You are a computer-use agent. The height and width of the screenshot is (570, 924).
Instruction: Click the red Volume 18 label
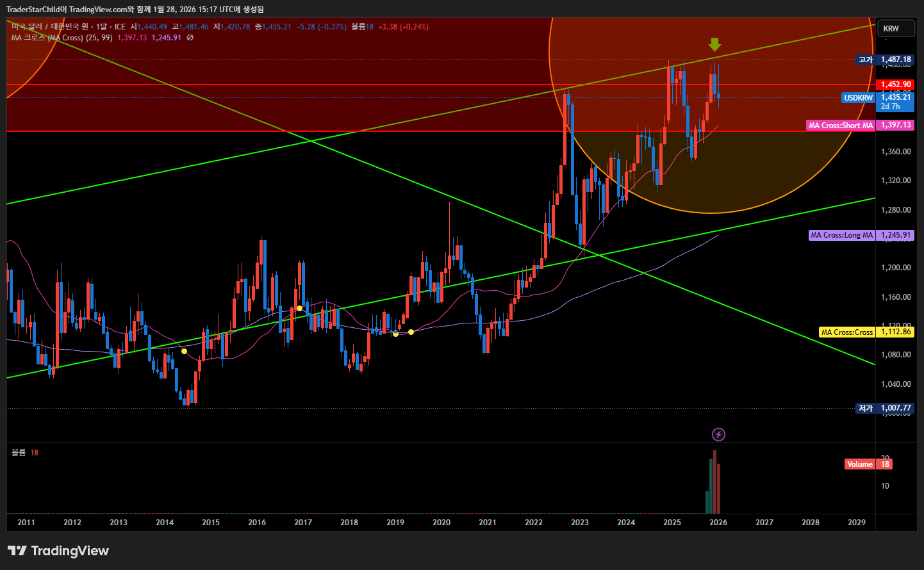pyautogui.click(x=868, y=464)
